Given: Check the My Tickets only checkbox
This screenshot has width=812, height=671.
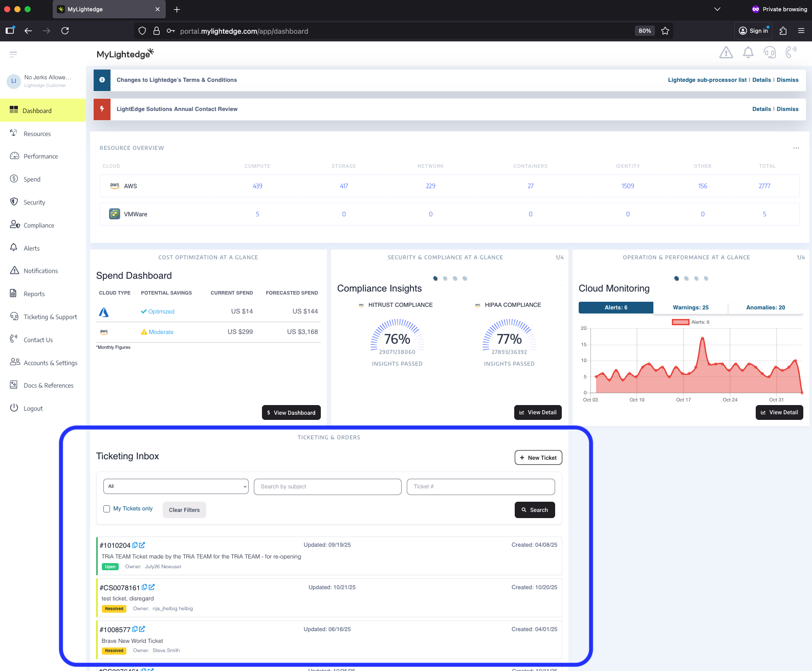Looking at the screenshot, I should pos(106,509).
